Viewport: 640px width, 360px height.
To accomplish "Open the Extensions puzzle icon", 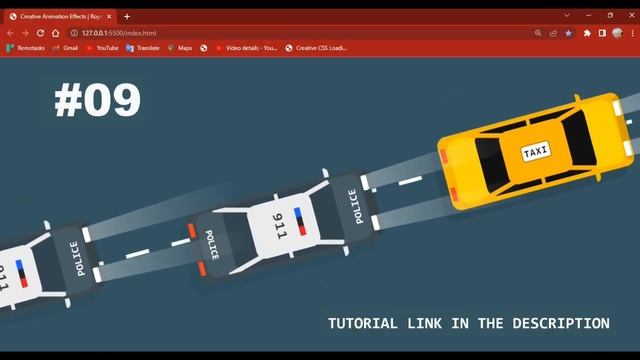I will coord(587,33).
